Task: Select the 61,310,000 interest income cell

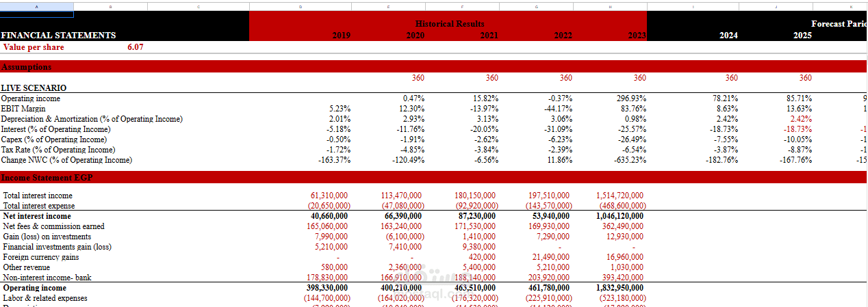Action: pyautogui.click(x=329, y=196)
